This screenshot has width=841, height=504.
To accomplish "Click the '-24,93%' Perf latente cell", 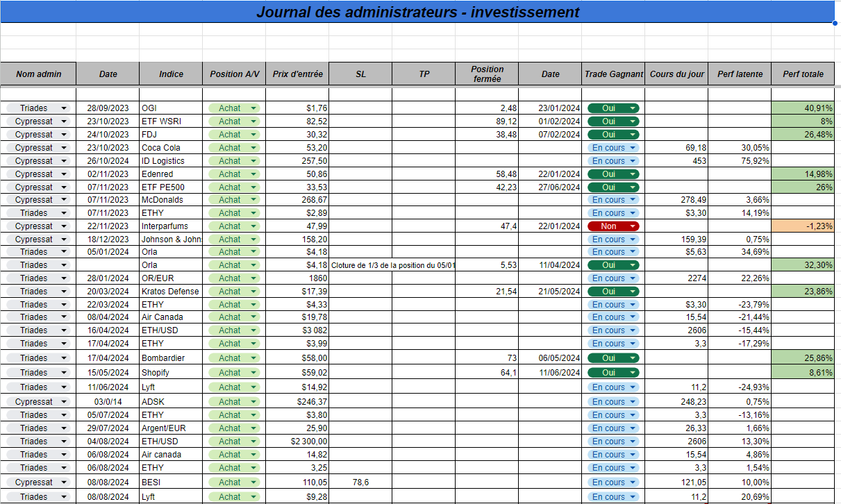I will (x=740, y=387).
